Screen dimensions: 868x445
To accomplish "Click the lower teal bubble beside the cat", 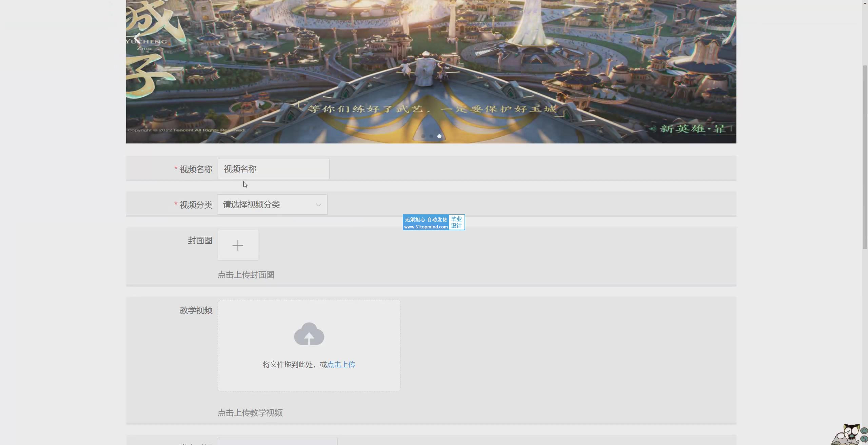I will 864,439.
